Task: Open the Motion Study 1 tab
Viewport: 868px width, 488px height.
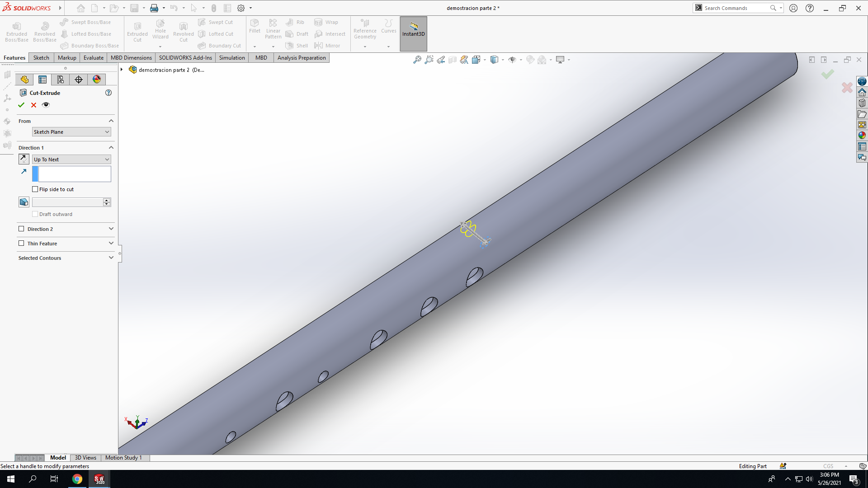Action: [x=123, y=458]
